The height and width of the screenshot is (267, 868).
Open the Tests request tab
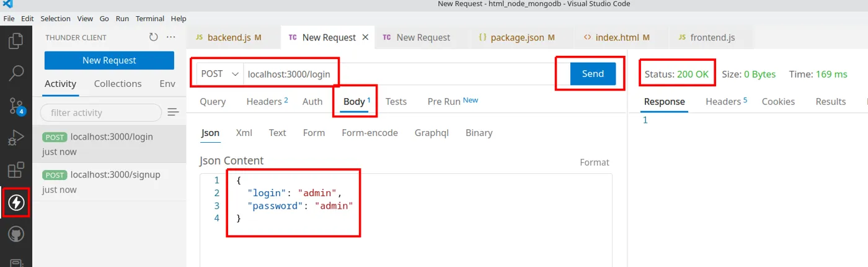click(396, 101)
